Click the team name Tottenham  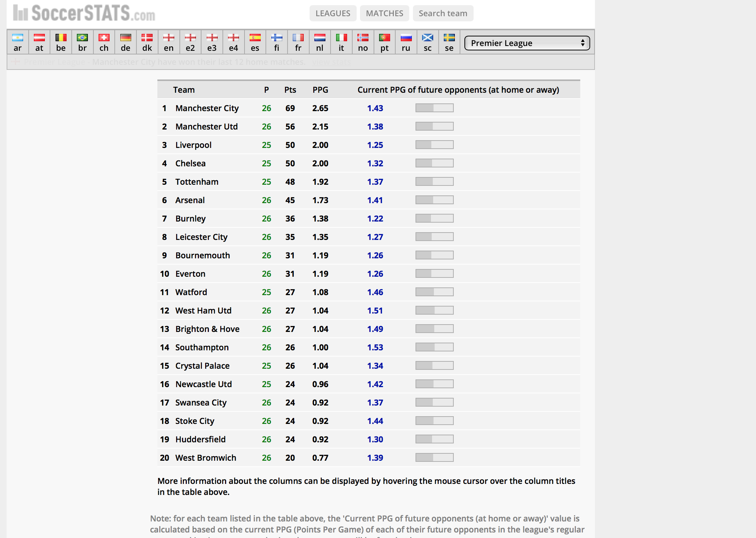[x=197, y=182]
